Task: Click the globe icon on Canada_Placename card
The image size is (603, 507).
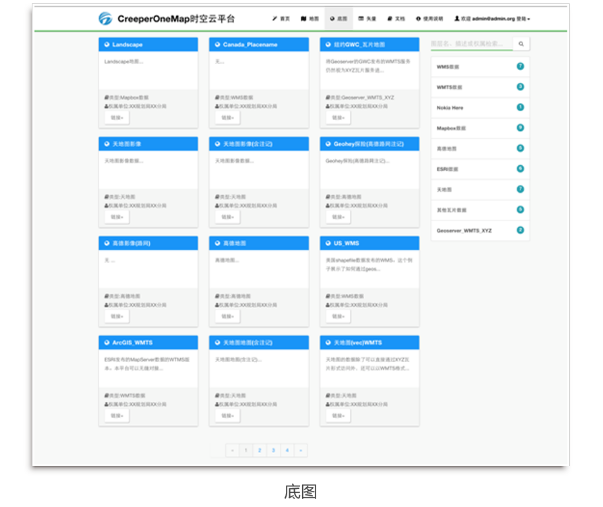Action: [217, 45]
